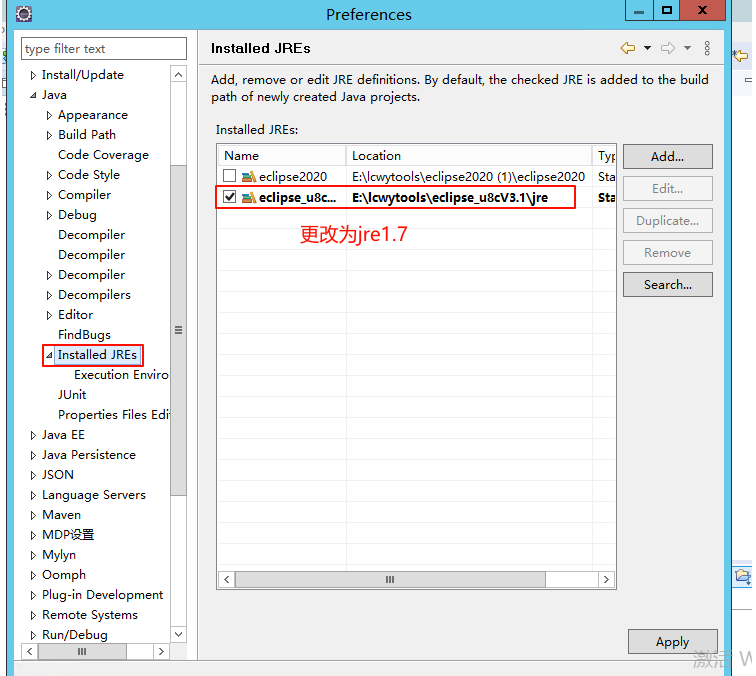Click the forward navigation arrow icon
This screenshot has width=756, height=676.
pyautogui.click(x=668, y=48)
